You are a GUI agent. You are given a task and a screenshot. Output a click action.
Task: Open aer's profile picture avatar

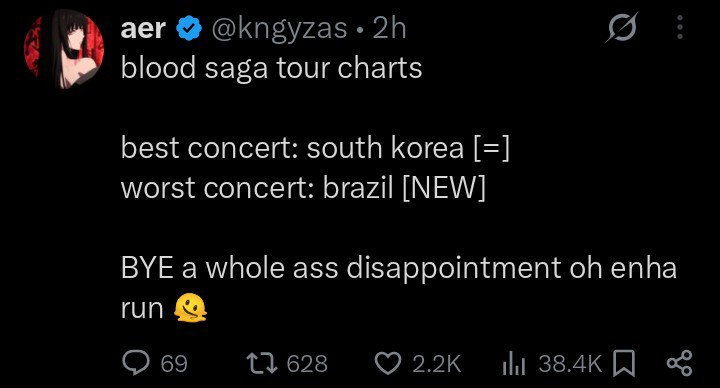[64, 49]
